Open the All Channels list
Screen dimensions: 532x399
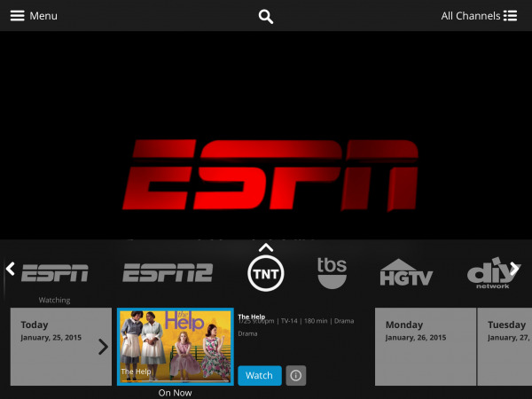[479, 16]
